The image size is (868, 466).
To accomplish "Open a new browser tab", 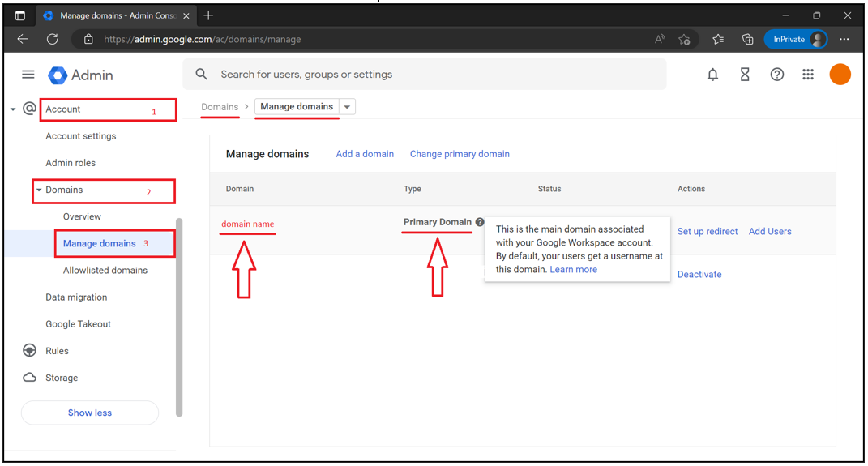I will tap(208, 15).
